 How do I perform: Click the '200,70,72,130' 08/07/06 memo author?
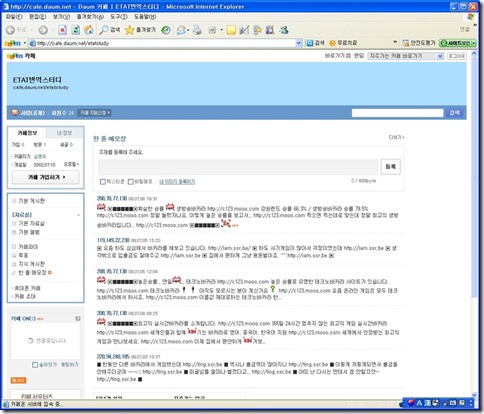click(x=112, y=198)
